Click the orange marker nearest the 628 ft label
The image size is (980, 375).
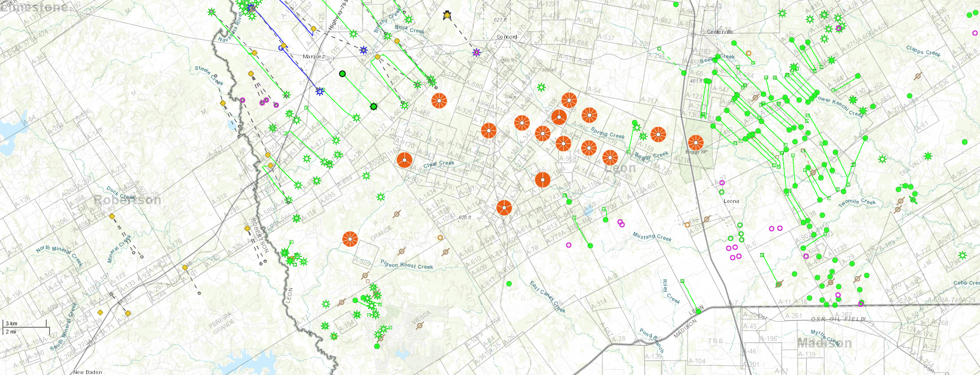(x=504, y=208)
